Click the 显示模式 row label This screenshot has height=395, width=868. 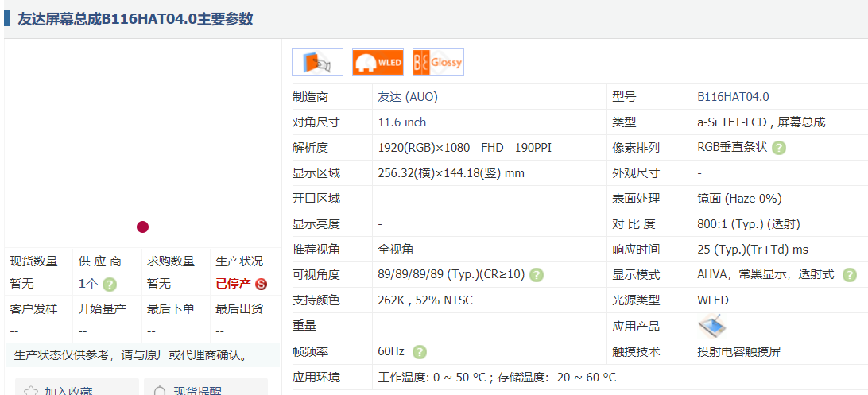click(636, 275)
